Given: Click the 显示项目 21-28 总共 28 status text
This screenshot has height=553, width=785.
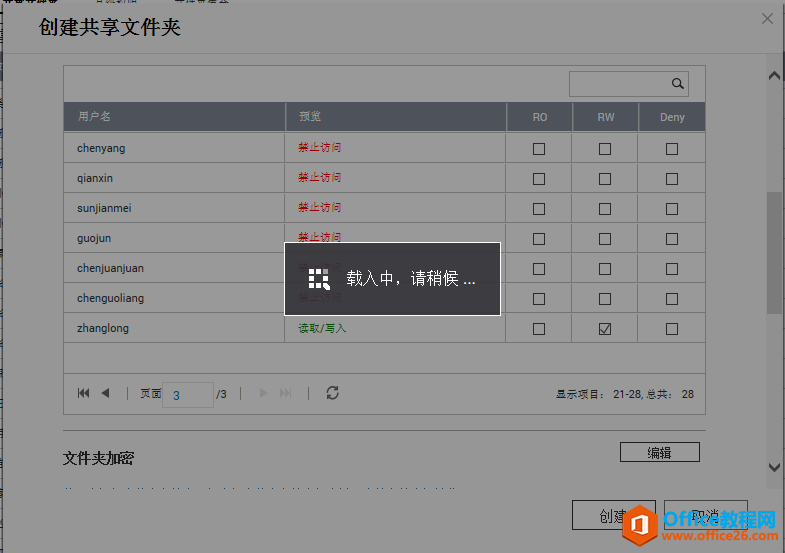Looking at the screenshot, I should pos(625,394).
